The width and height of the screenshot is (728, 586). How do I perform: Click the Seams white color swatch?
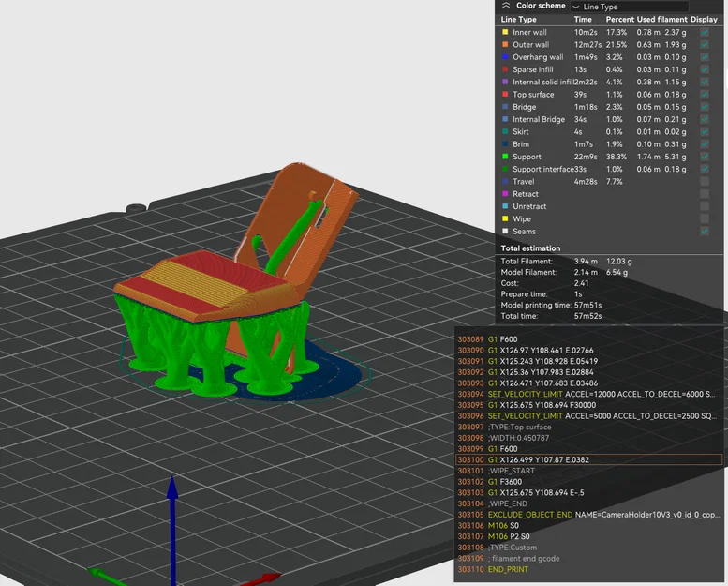(x=505, y=231)
